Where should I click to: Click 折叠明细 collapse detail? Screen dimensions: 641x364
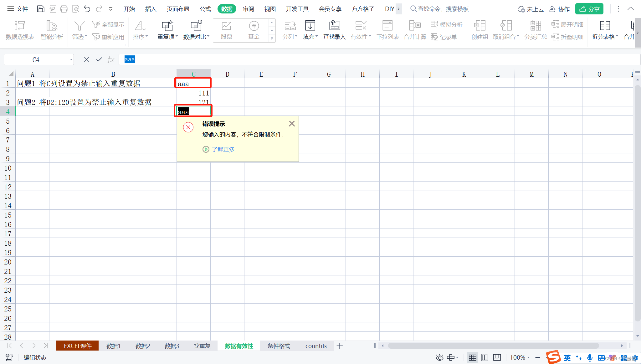(567, 37)
